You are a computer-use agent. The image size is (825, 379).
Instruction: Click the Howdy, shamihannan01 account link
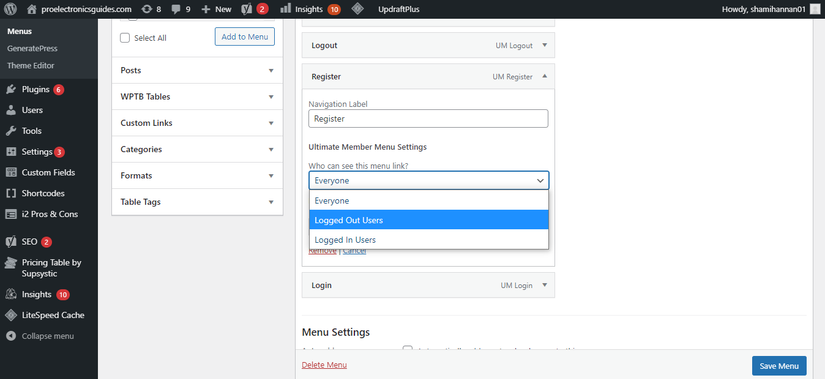pos(763,9)
